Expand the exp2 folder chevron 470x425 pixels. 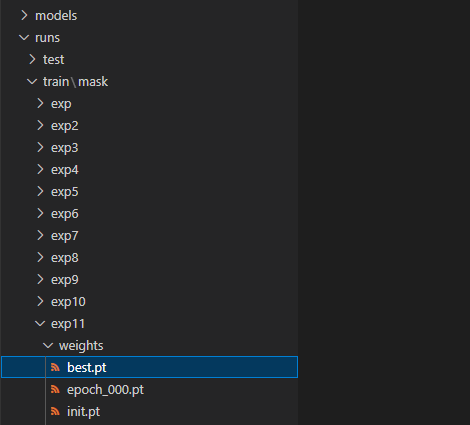[x=40, y=125]
